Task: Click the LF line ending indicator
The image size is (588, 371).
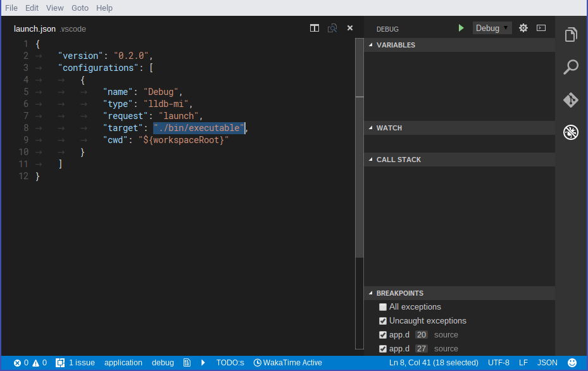Action: [523, 362]
